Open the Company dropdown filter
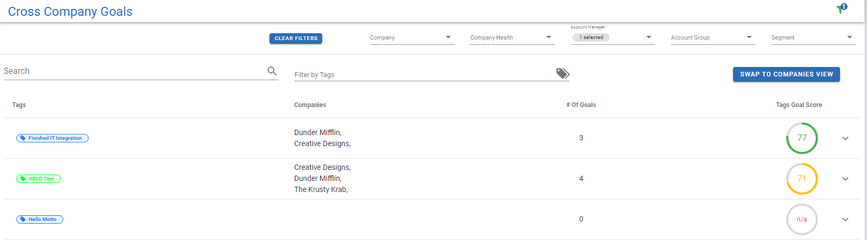Image resolution: width=868 pixels, height=240 pixels. pyautogui.click(x=412, y=37)
